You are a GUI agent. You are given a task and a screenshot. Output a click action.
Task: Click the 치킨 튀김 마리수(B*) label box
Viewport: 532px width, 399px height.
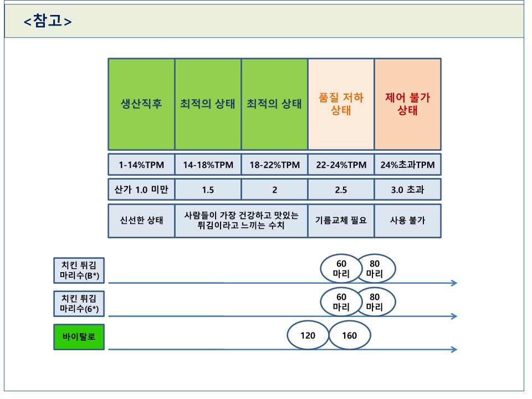click(x=79, y=270)
